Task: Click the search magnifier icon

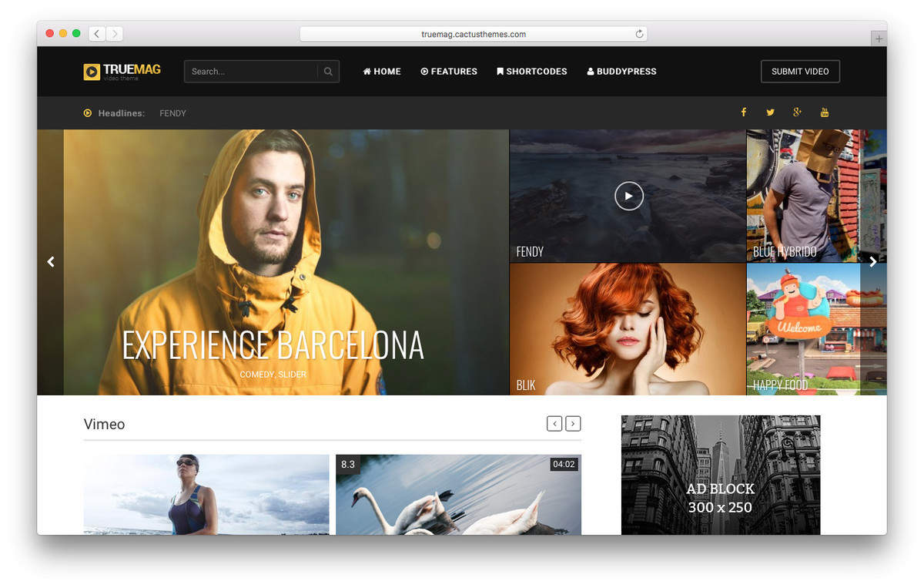Action: [328, 72]
